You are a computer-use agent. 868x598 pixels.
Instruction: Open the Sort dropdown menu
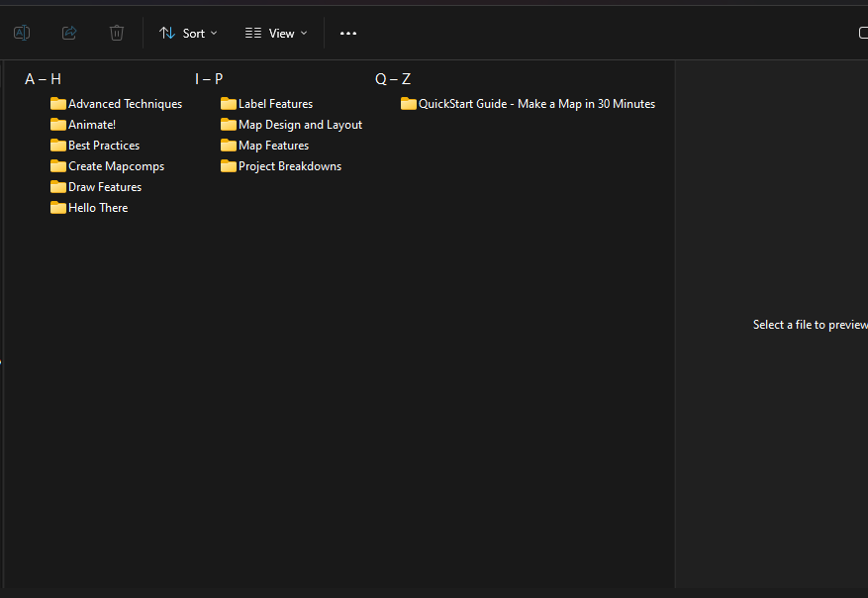coord(188,33)
